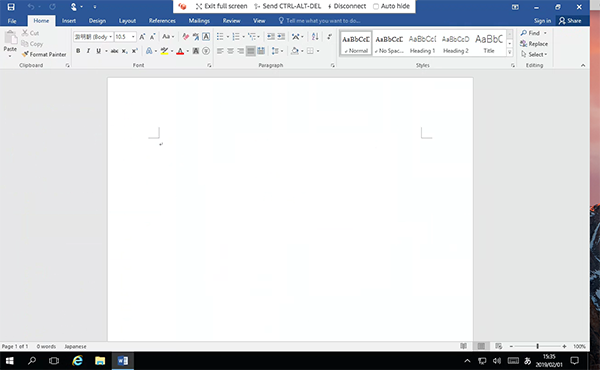Apply strikethrough formatting

[114, 51]
